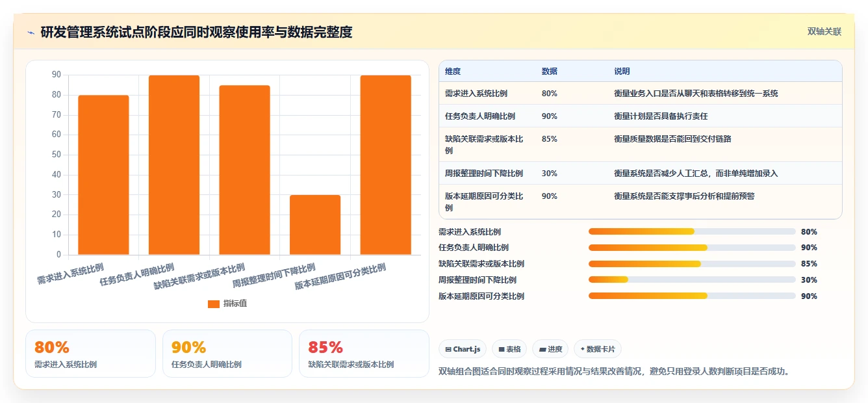
Task: Click progress list label 任务负责人明确比例
Action: point(474,248)
